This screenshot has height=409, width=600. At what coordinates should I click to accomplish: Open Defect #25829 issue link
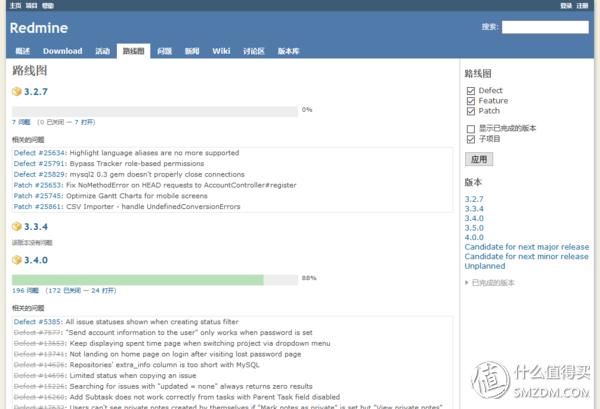point(39,174)
